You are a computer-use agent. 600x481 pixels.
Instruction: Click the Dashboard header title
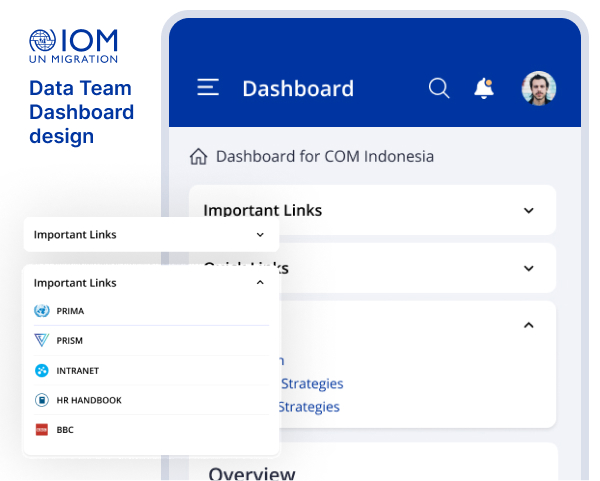tap(298, 89)
